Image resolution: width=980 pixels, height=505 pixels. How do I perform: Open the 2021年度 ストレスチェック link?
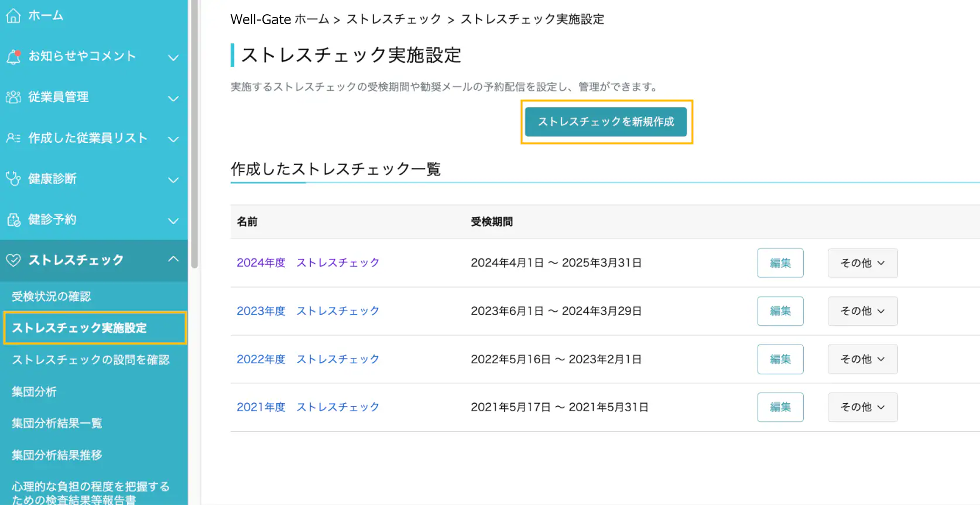(x=308, y=407)
